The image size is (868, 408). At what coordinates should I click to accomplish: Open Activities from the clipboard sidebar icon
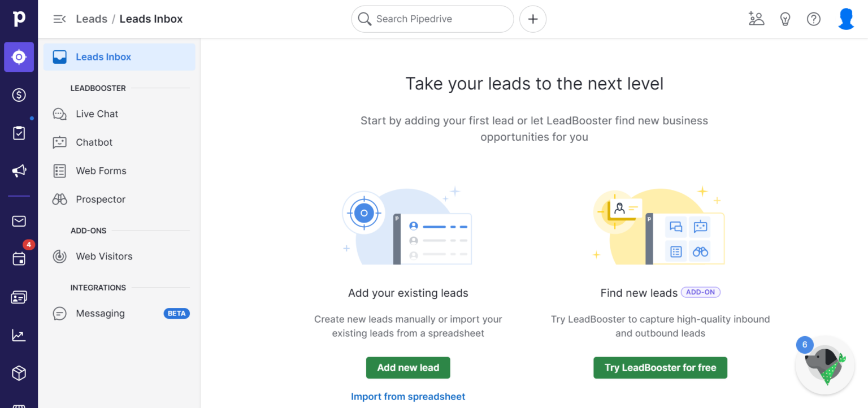[x=19, y=133]
